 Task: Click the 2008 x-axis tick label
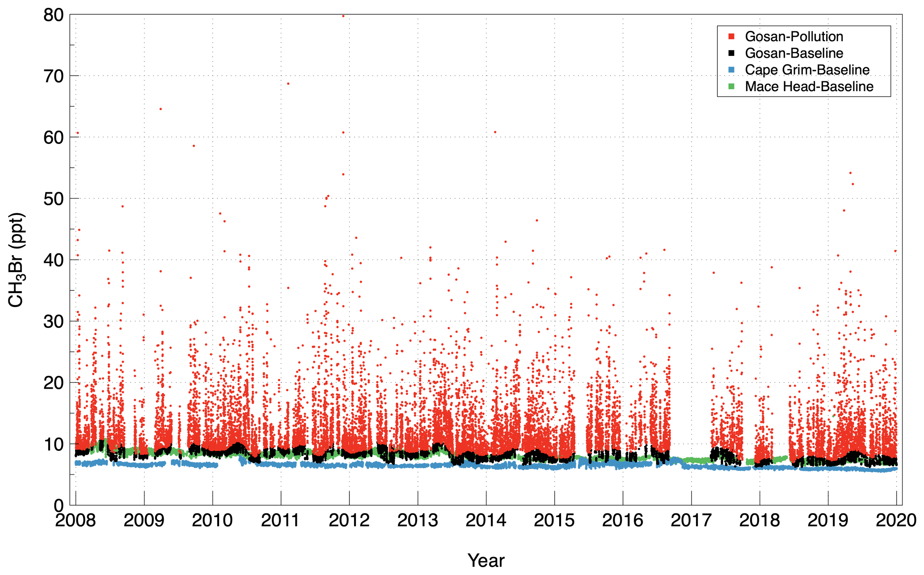75,520
